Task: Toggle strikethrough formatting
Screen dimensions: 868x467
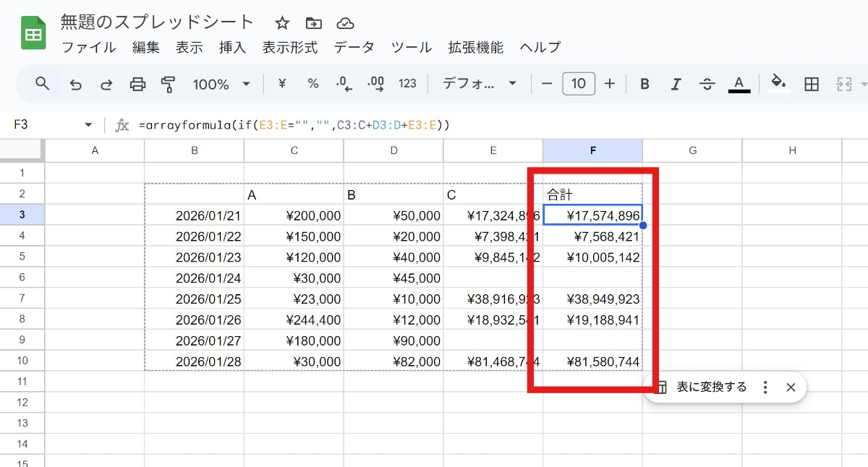Action: click(707, 85)
